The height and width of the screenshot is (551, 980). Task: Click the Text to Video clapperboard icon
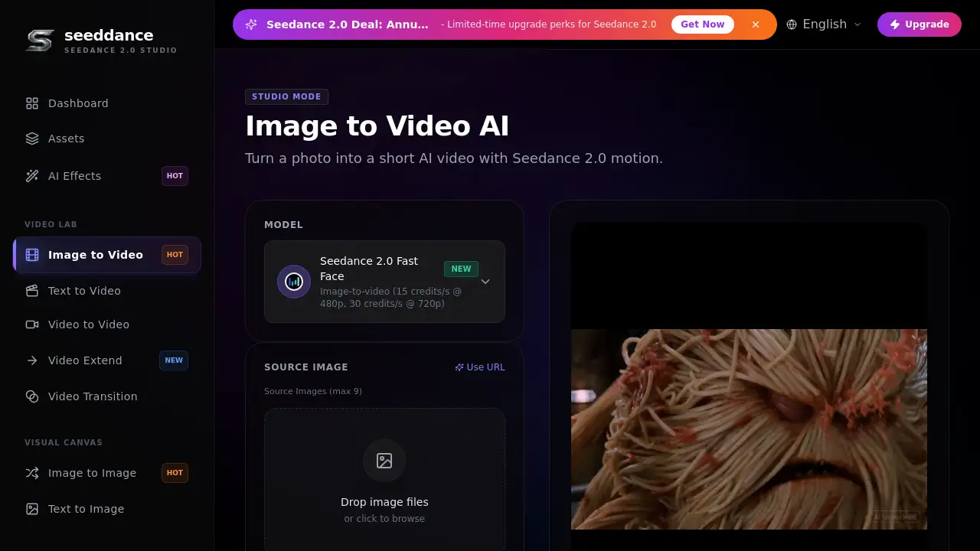point(32,291)
